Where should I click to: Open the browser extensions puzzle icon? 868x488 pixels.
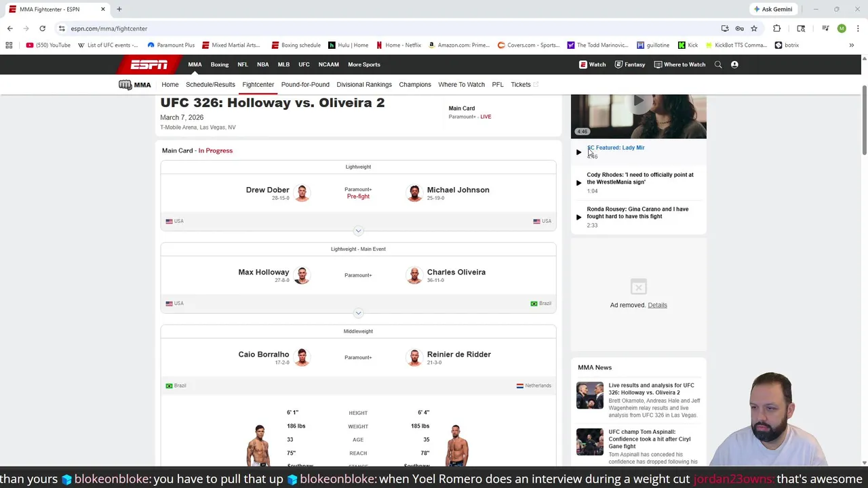click(777, 28)
